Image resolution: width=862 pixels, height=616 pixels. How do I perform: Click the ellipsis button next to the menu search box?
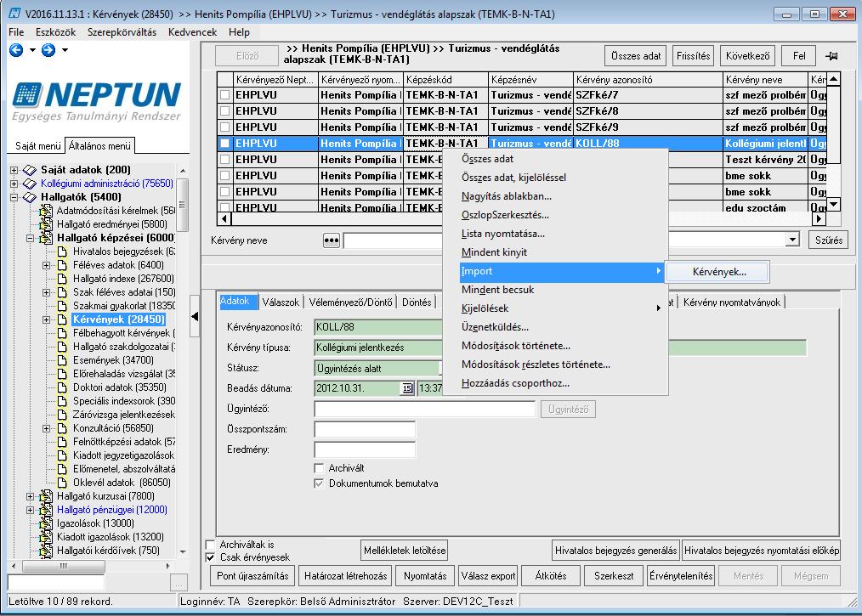(179, 583)
